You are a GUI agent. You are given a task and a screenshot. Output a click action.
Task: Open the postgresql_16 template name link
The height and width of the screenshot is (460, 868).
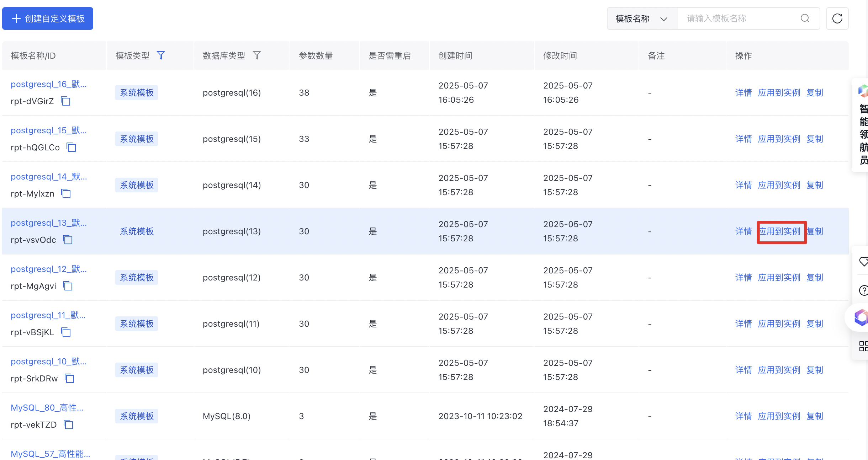[49, 84]
